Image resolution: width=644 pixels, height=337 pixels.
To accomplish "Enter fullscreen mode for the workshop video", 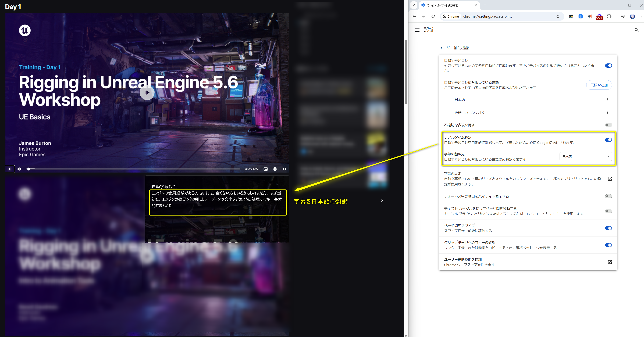I will pos(285,169).
